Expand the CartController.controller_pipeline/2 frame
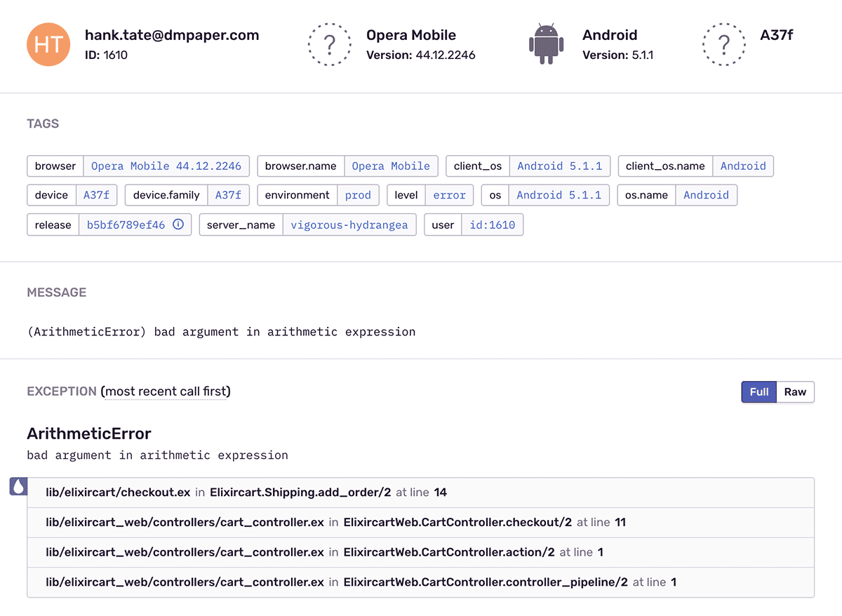Screen dimensions: 842x616 click(420, 582)
